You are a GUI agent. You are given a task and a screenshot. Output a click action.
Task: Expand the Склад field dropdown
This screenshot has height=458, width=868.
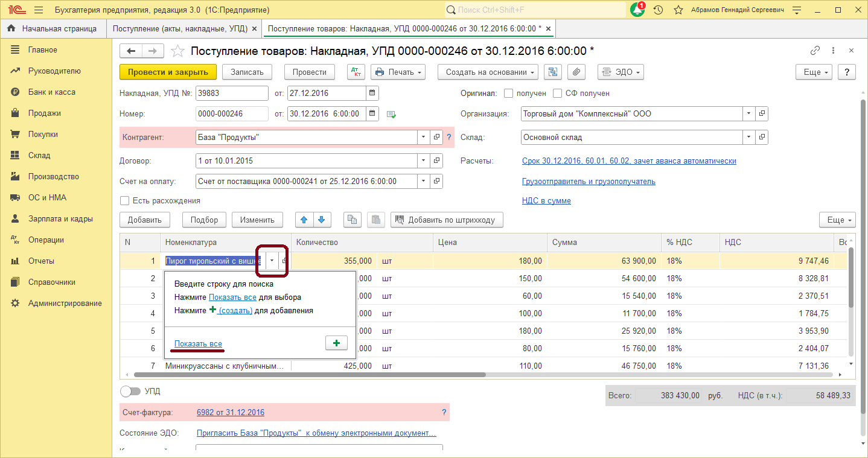point(748,137)
